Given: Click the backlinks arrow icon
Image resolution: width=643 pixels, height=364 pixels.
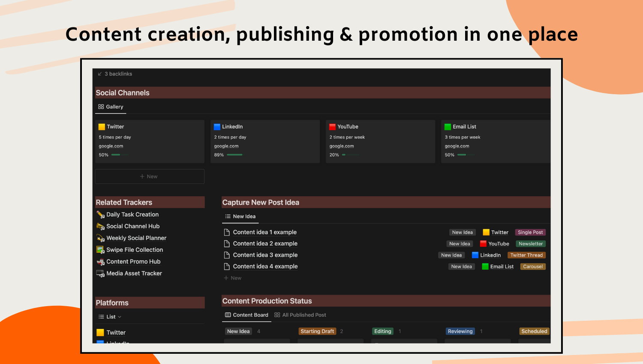Looking at the screenshot, I should [x=100, y=74].
